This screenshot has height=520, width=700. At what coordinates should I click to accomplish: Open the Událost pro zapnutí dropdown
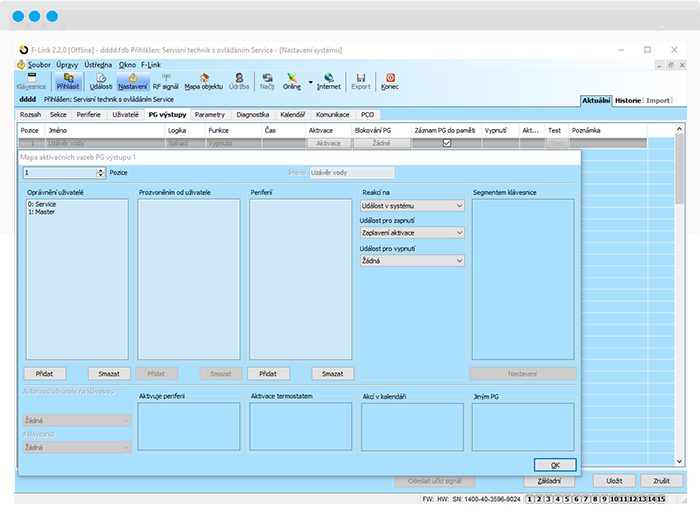pos(412,233)
